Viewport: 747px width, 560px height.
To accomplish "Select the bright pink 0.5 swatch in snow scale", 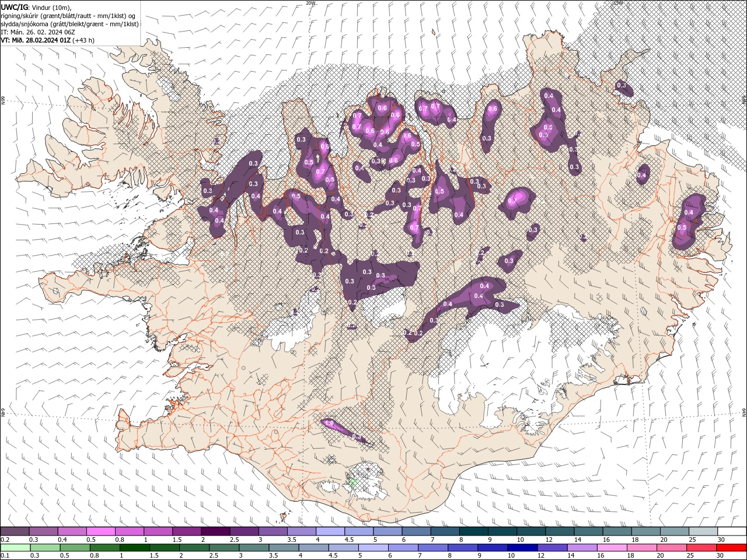I will [x=100, y=531].
